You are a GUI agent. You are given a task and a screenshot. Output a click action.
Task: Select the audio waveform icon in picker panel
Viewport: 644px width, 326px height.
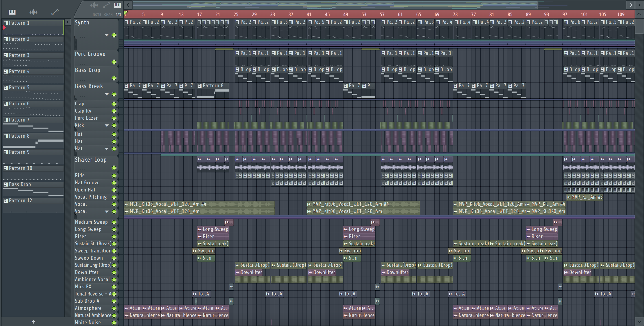33,12
